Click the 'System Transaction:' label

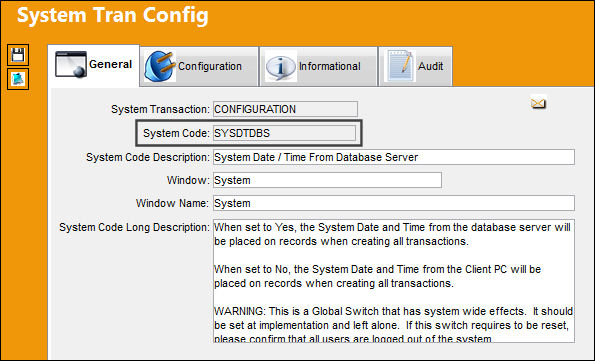pos(160,109)
